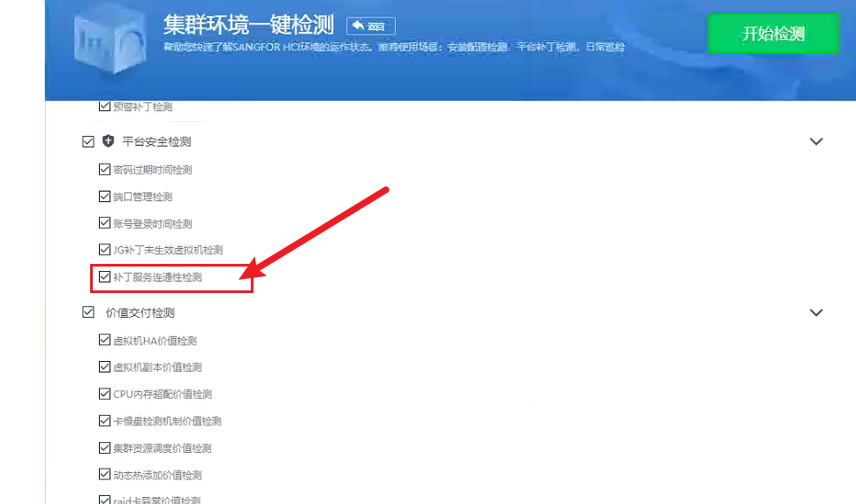
Task: Click the 补丁服务连通性检测 label
Action: point(157,277)
